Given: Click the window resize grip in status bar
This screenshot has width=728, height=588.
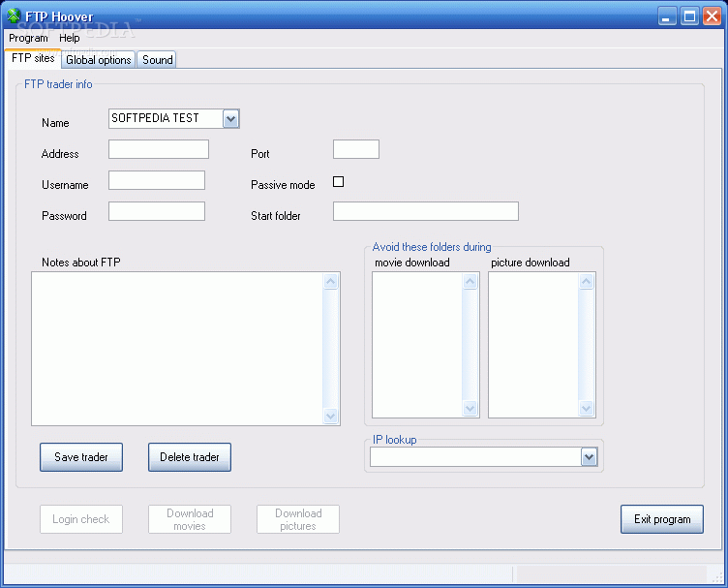Looking at the screenshot, I should 717,576.
